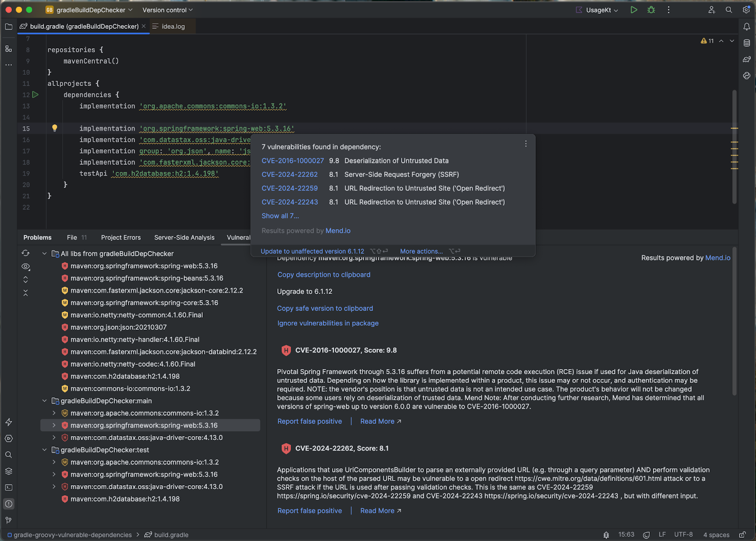Open the gradleBuildDepChecker project dropdown
This screenshot has height=541, width=756.
click(x=89, y=10)
